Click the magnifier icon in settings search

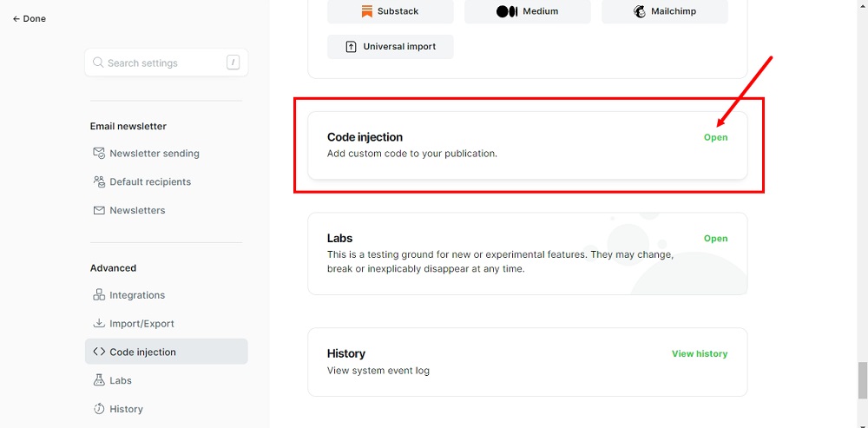click(98, 63)
